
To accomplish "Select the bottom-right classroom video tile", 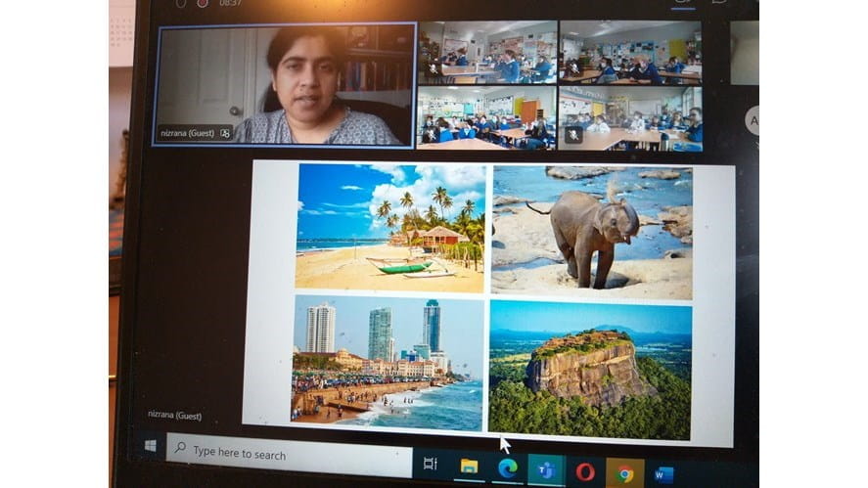I will click(630, 117).
